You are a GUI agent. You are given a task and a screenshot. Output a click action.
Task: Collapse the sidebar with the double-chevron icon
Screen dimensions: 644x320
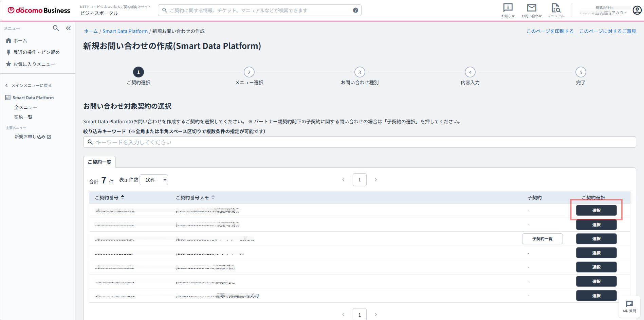pos(68,28)
